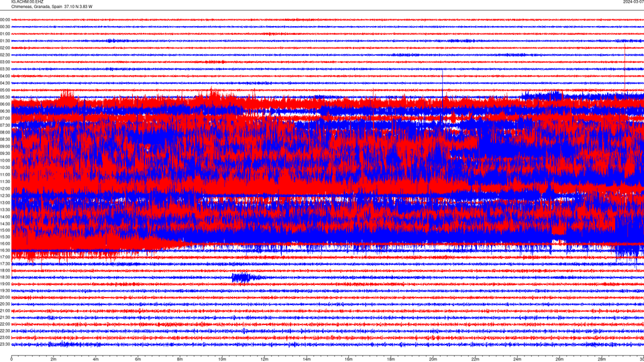Select the '20:00' time label
644x362 pixels.
click(5, 297)
